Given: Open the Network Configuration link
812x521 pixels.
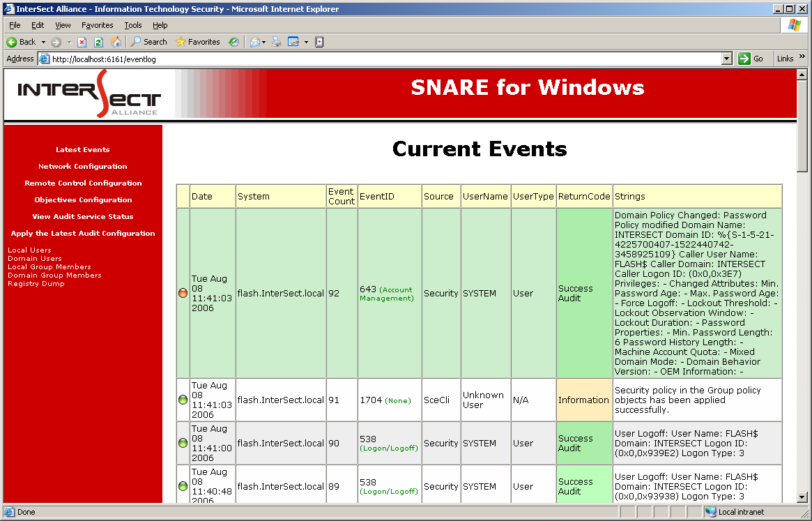Looking at the screenshot, I should [x=83, y=167].
